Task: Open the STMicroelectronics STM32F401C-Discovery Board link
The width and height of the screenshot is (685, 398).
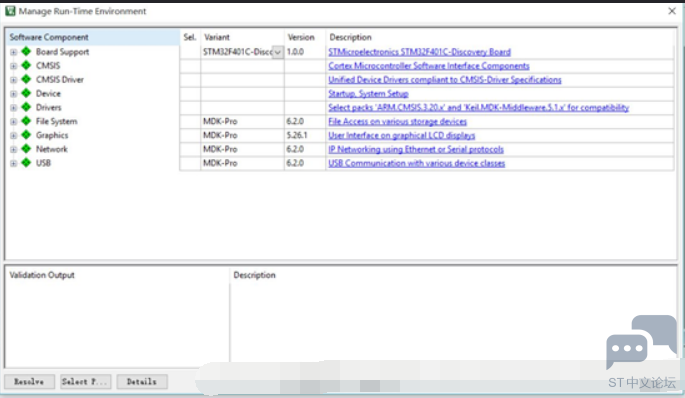Action: pos(419,52)
